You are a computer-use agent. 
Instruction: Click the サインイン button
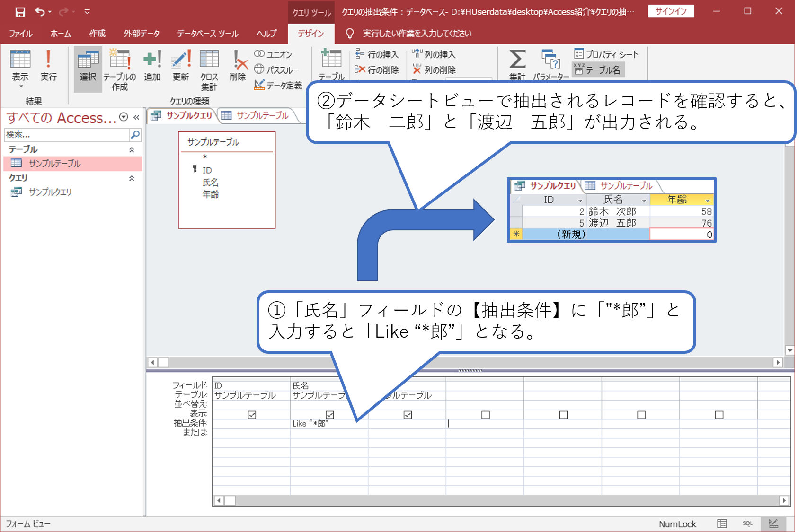point(670,11)
